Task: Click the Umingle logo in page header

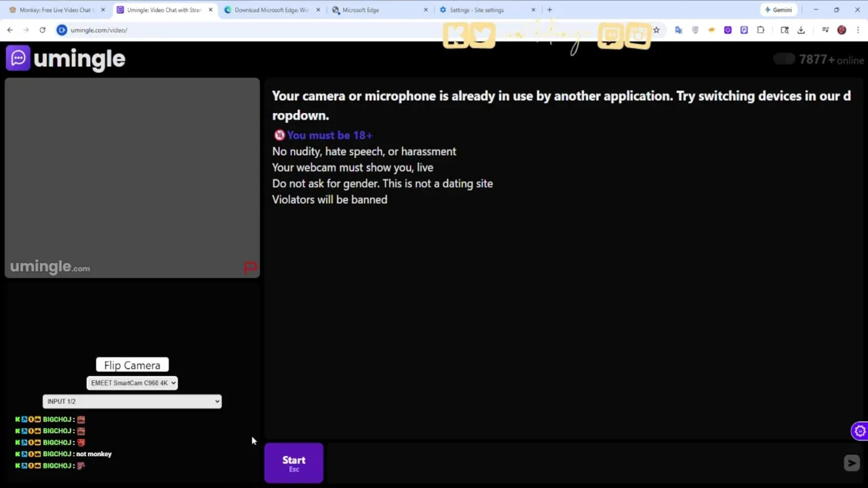Action: point(66,59)
